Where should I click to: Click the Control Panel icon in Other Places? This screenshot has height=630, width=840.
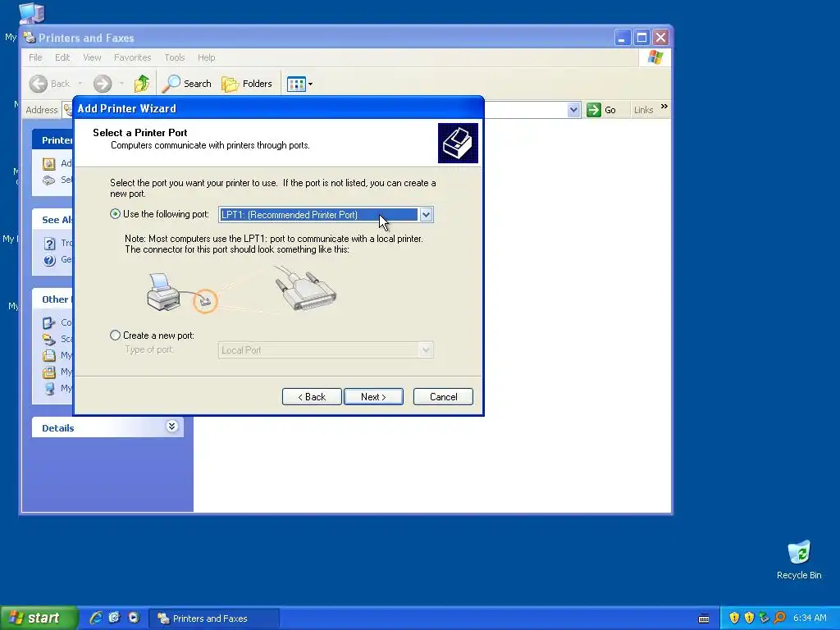(49, 322)
